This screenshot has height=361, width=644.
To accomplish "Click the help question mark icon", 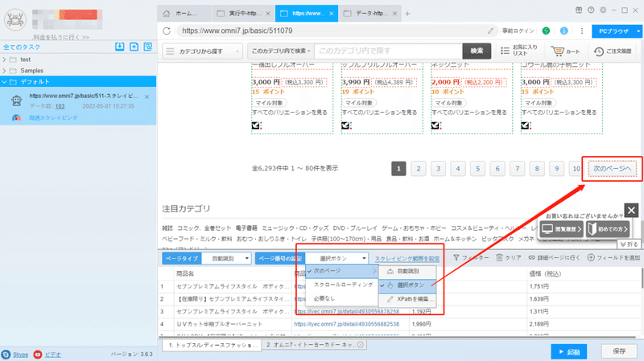I will click(591, 10).
